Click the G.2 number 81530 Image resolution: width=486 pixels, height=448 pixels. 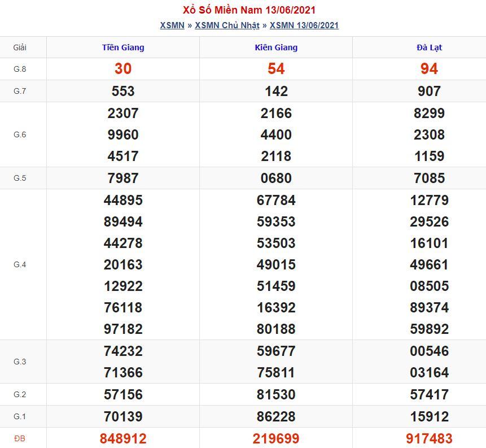[x=276, y=394]
